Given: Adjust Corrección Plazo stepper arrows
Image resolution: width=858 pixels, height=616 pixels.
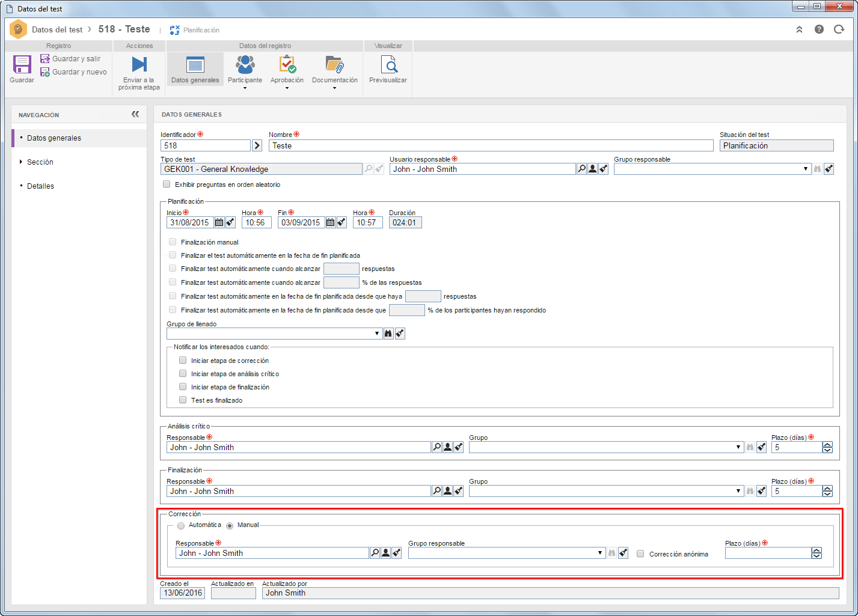Looking at the screenshot, I should 817,553.
